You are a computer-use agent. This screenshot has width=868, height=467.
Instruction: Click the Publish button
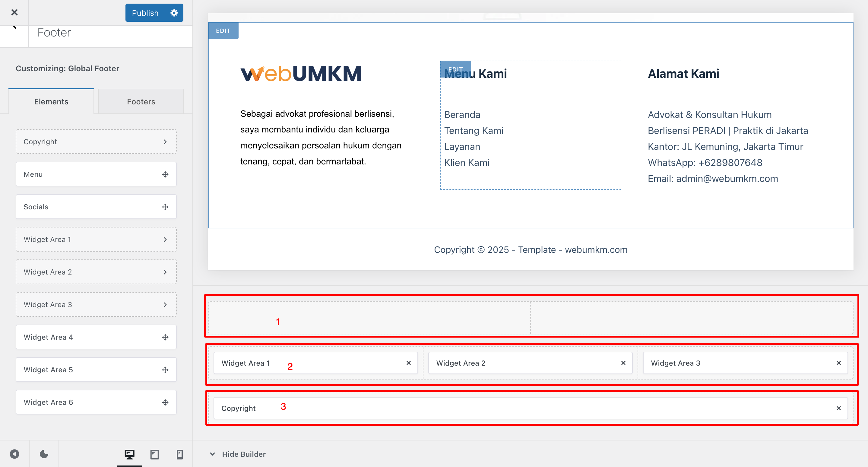(x=145, y=13)
